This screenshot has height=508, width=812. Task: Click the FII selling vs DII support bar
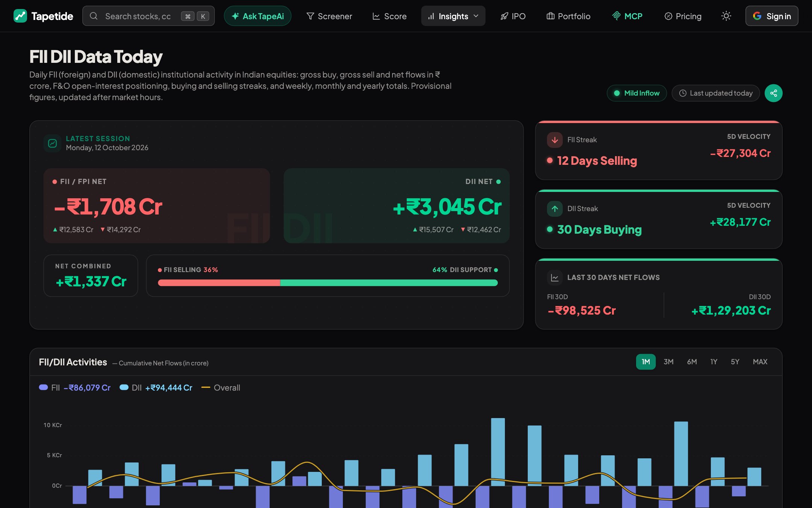328,283
